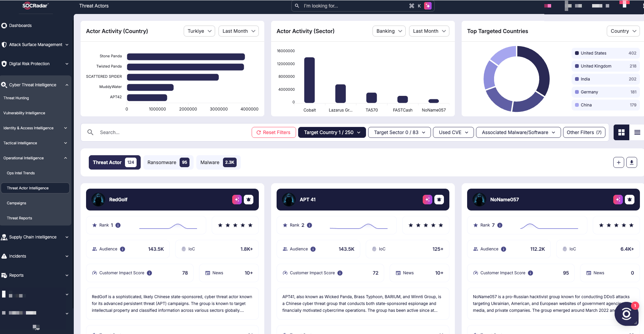The width and height of the screenshot is (644, 334).
Task: Download the threat actor list
Action: click(632, 162)
